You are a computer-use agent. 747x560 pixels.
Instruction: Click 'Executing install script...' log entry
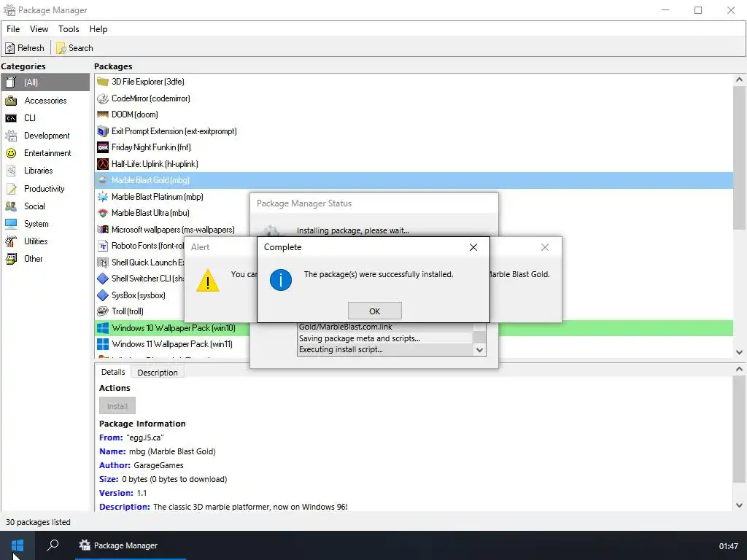click(341, 349)
